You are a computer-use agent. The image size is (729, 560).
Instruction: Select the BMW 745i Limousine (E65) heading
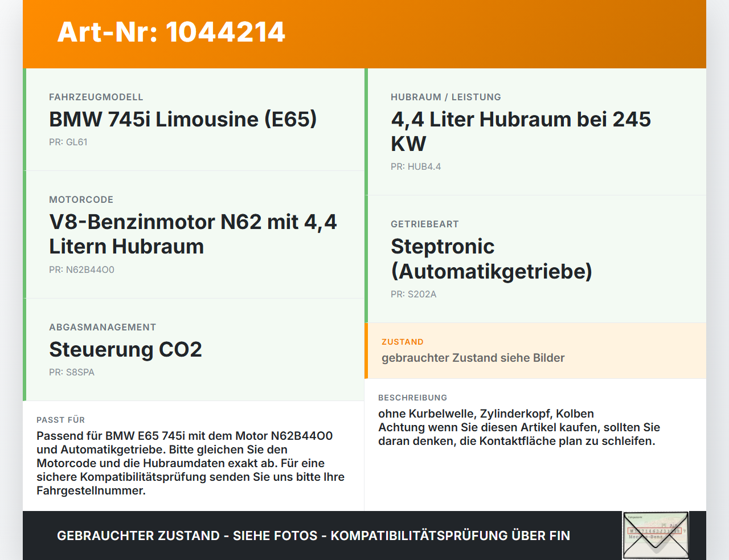tap(183, 119)
